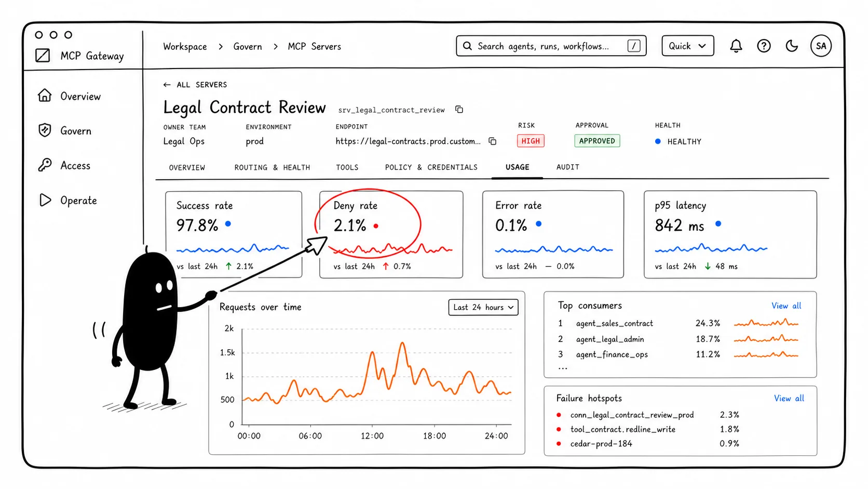Click View all in Failure hotspots

pos(789,399)
